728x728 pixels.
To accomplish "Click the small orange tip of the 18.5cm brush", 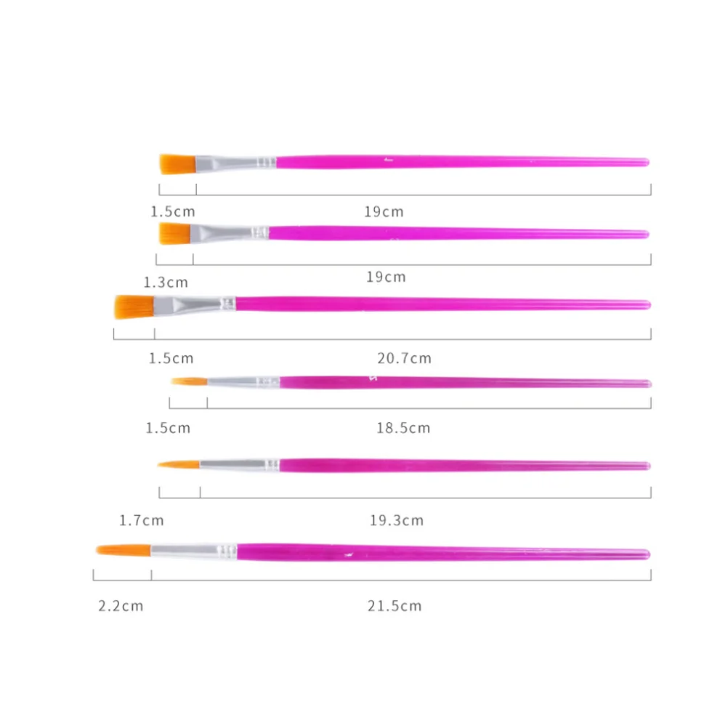I will tap(189, 381).
